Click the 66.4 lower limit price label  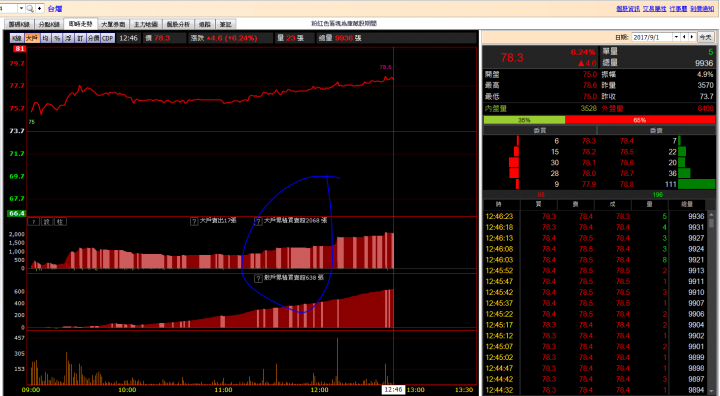(17, 214)
